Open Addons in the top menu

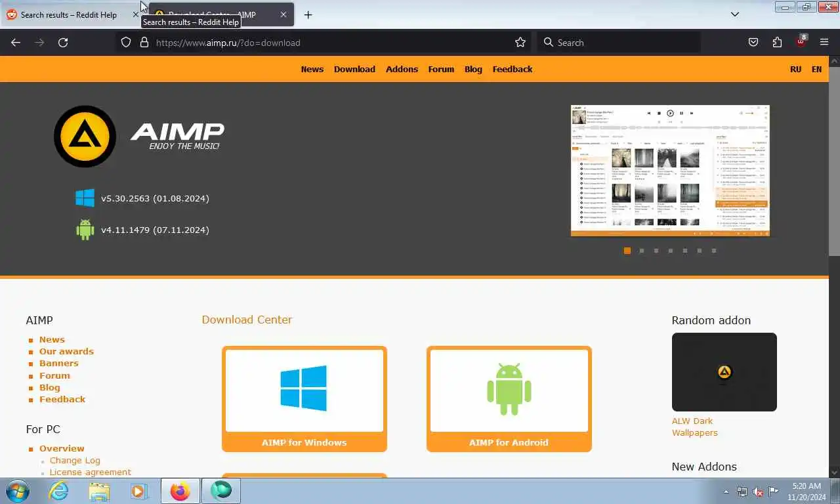(402, 69)
